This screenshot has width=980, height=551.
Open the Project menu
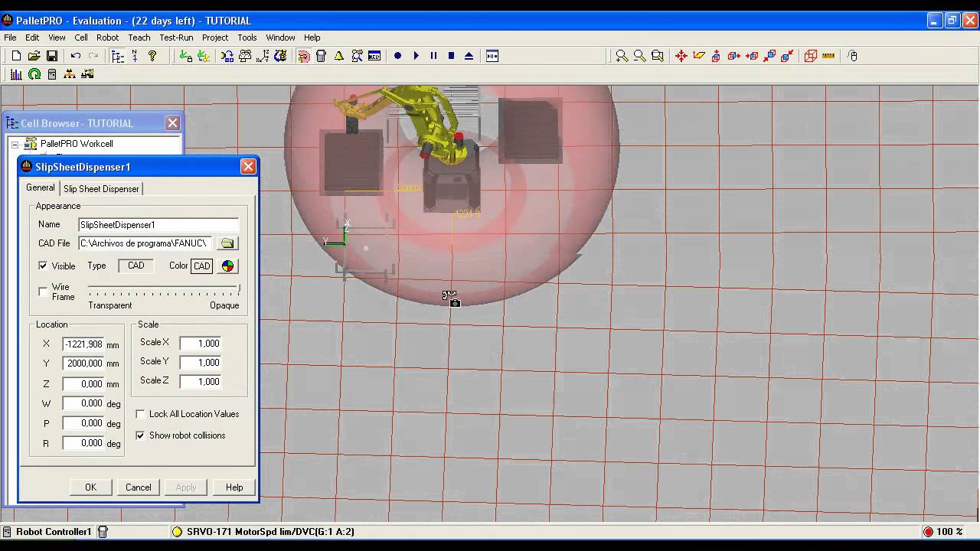215,37
